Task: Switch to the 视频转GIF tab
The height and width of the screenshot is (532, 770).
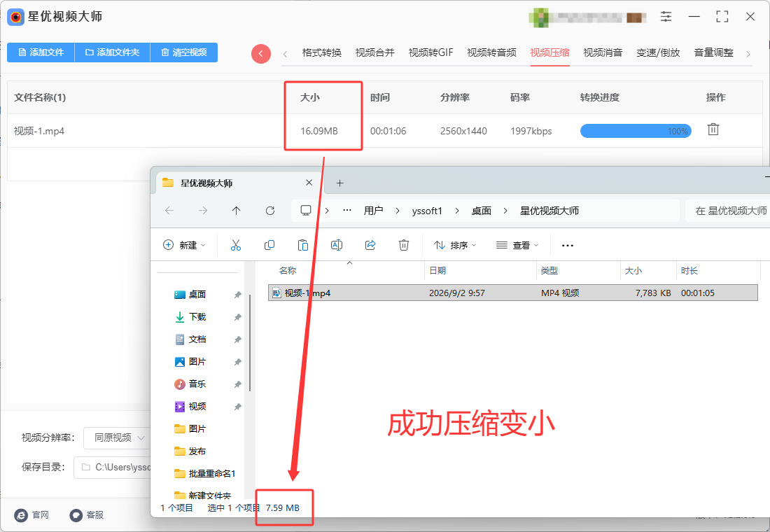Action: pos(430,52)
